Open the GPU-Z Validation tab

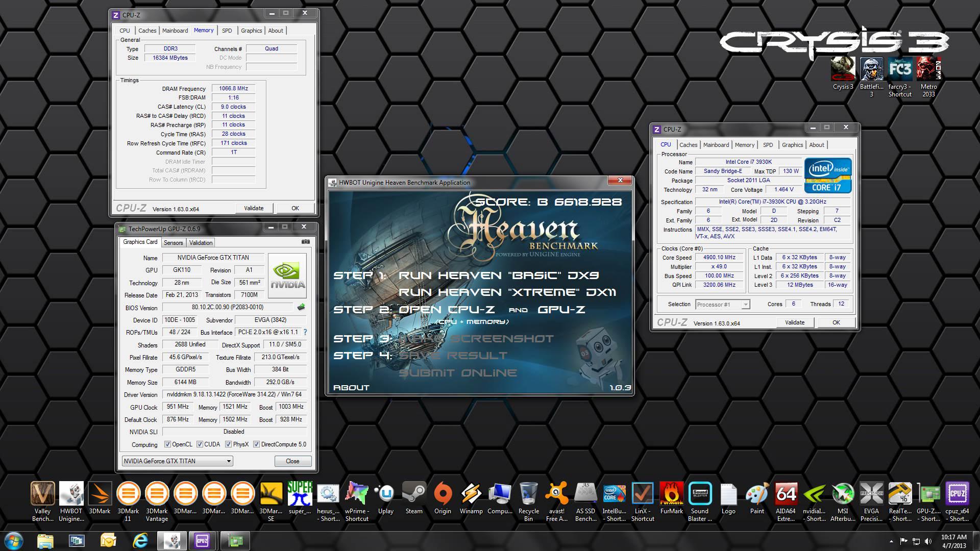201,243
